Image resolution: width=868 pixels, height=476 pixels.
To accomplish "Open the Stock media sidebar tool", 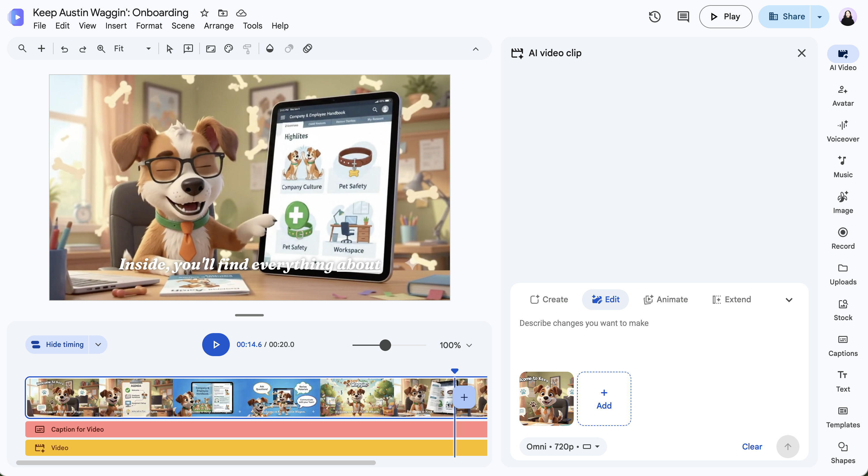I will [843, 310].
